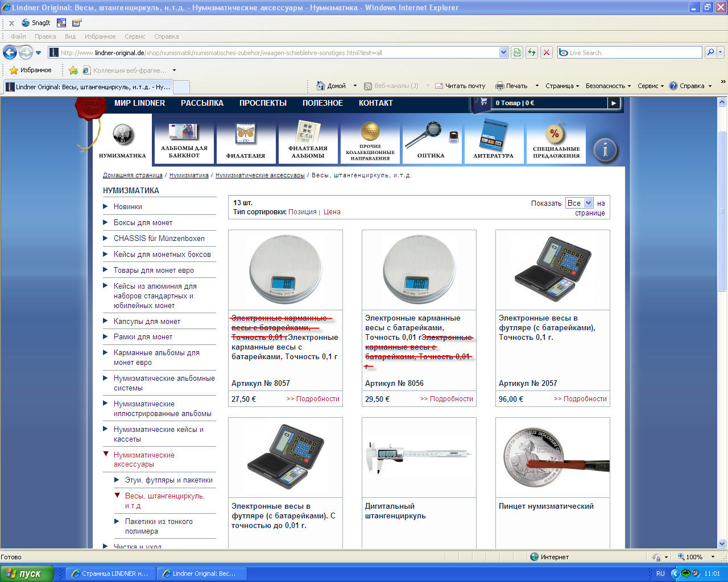Select the Lindner Original browser tab
The height and width of the screenshot is (582, 728).
coord(88,87)
